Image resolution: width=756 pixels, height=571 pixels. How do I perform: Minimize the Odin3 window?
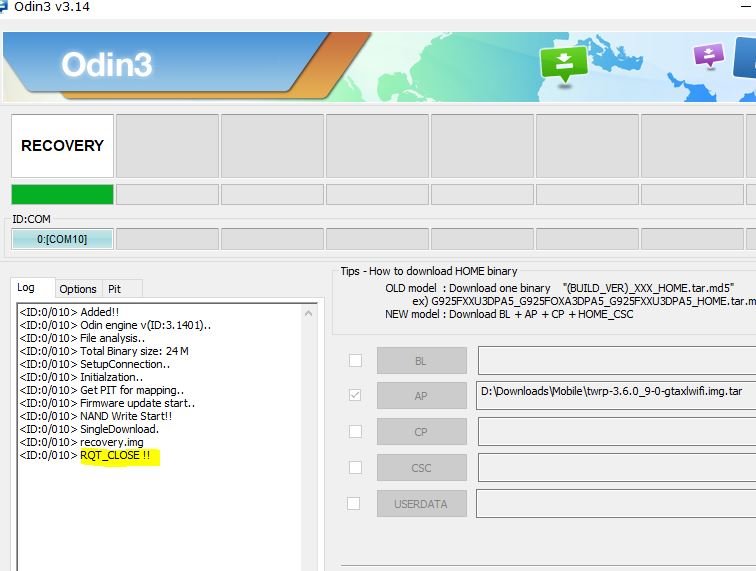pyautogui.click(x=746, y=6)
